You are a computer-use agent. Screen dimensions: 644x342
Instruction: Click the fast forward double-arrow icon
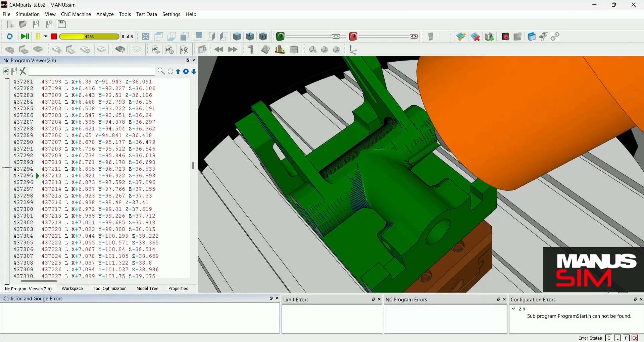point(233,50)
